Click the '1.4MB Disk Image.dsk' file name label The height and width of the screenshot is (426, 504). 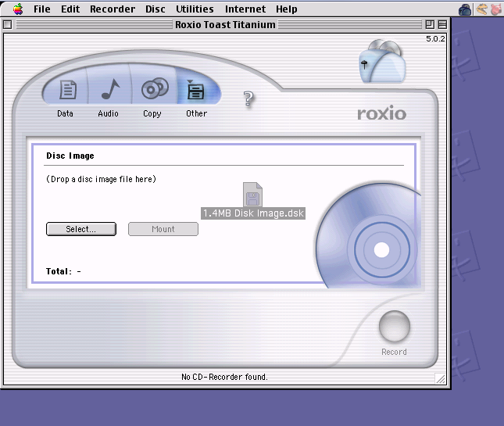point(253,213)
